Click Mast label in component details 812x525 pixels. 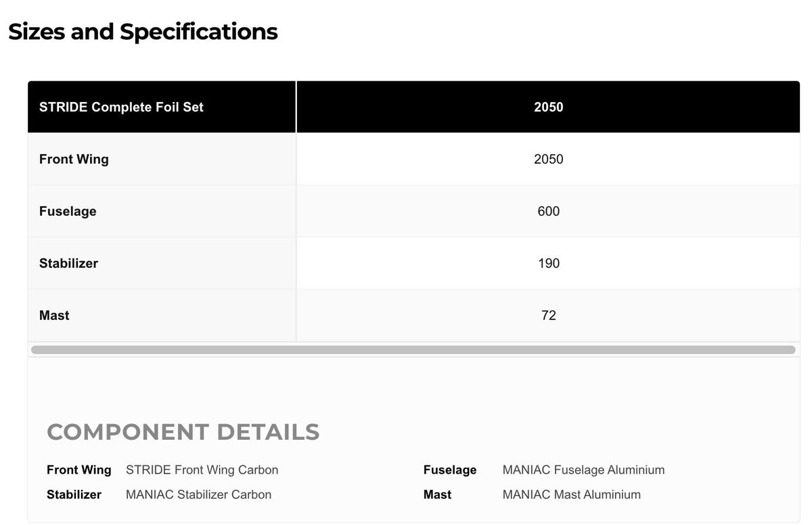point(437,495)
